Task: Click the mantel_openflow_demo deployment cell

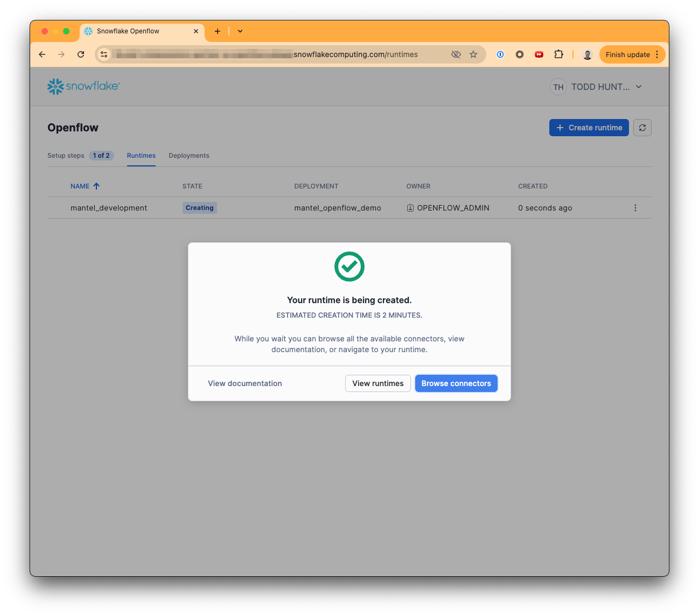Action: pos(338,208)
